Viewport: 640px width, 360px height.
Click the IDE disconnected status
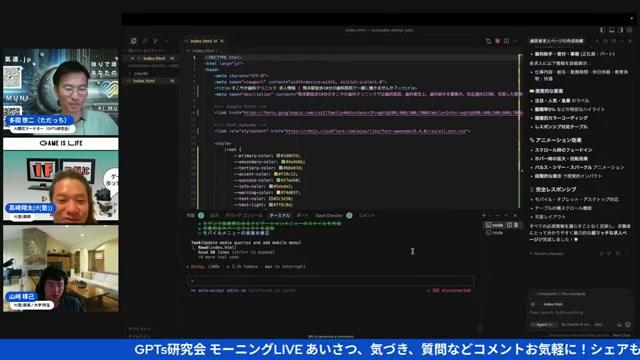(449, 291)
